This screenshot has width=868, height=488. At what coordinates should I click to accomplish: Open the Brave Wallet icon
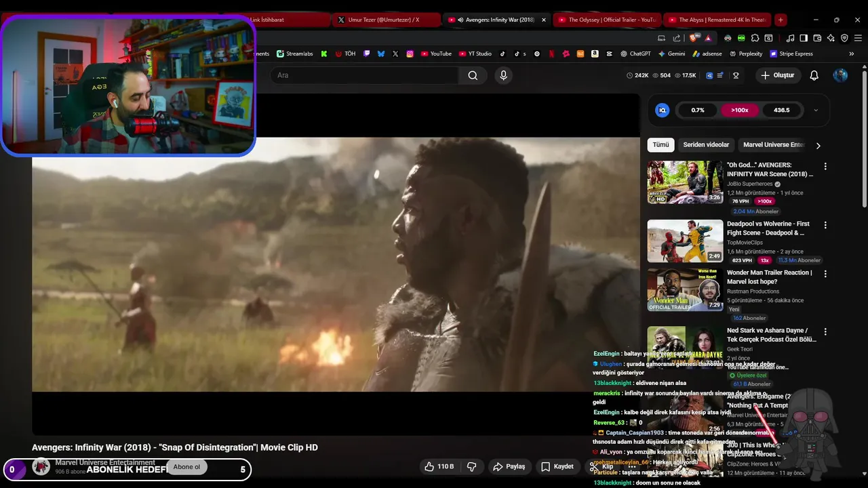pyautogui.click(x=817, y=38)
